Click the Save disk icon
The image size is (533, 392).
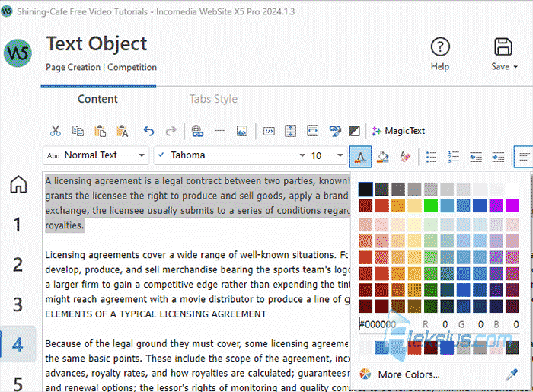click(503, 47)
